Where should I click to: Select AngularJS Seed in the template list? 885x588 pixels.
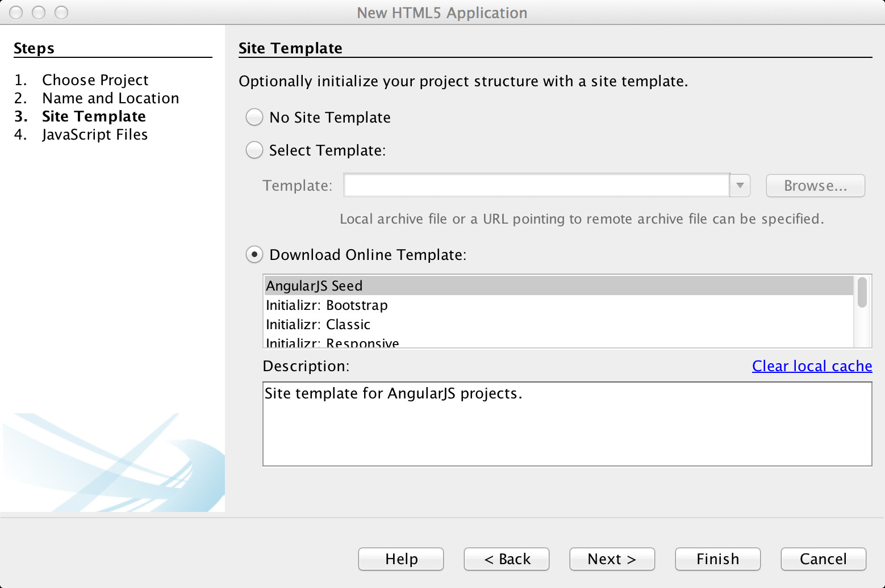(x=559, y=285)
